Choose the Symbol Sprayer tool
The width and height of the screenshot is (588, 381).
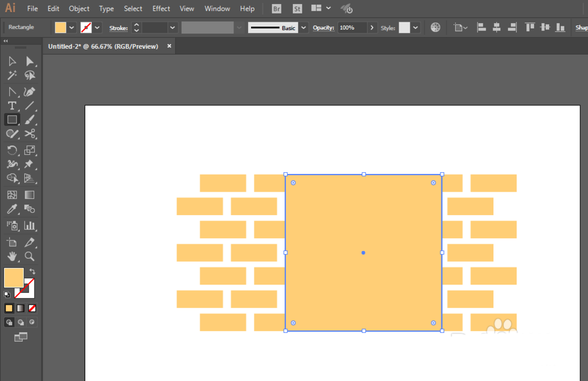tap(12, 225)
